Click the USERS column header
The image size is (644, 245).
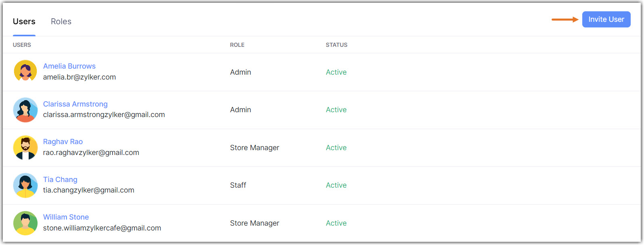pos(22,45)
